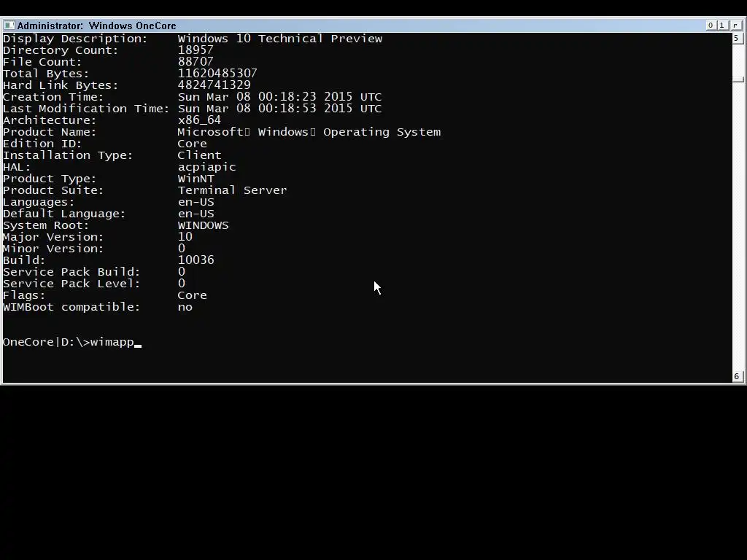Click the Service Pack Level value 0
The height and width of the screenshot is (560, 747).
click(x=182, y=284)
